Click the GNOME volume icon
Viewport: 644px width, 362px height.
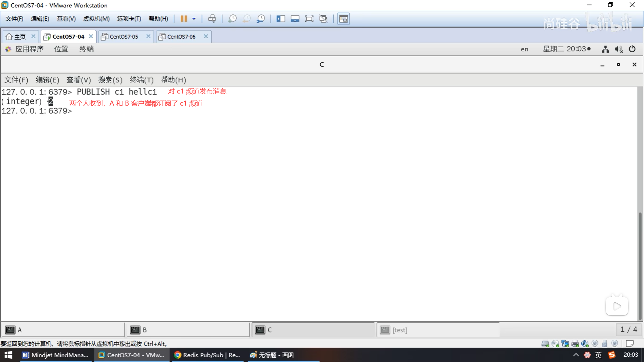point(619,49)
